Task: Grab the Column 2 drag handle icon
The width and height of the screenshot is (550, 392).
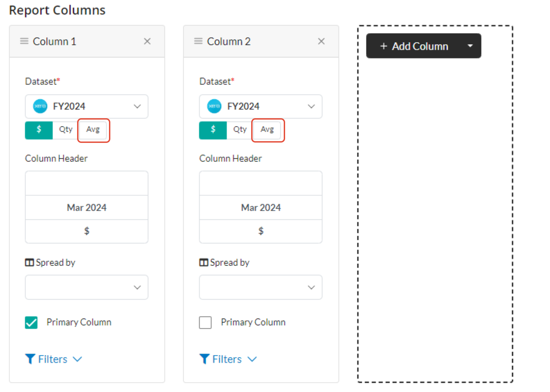Action: [x=198, y=41]
